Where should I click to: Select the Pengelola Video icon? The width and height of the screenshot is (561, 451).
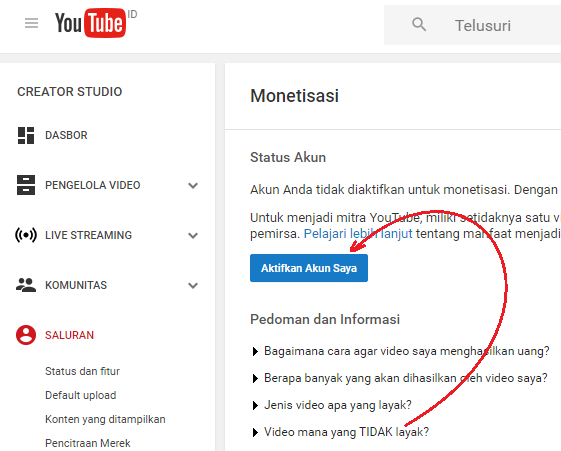[26, 185]
